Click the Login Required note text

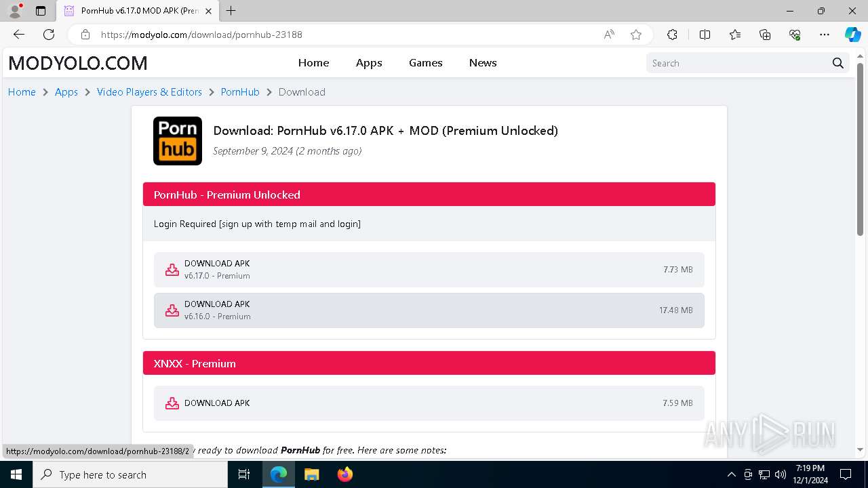[257, 224]
